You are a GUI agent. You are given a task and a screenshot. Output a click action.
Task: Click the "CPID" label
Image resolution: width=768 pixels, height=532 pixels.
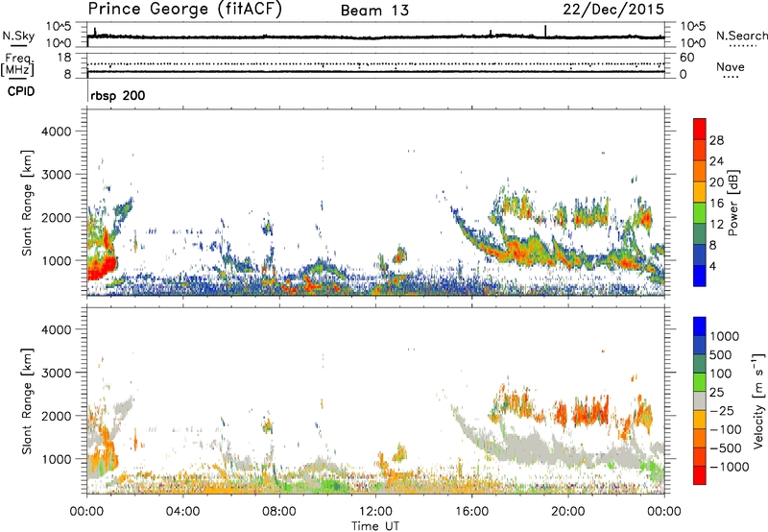[21, 91]
